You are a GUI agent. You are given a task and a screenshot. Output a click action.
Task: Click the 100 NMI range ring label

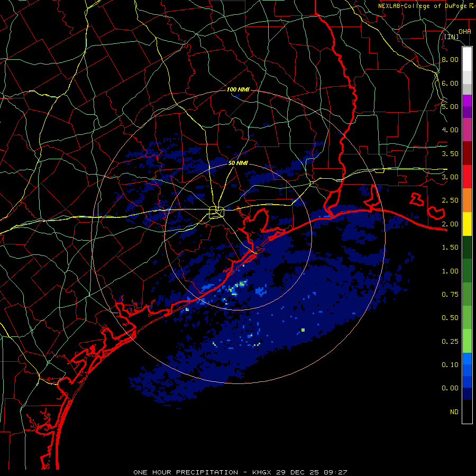[238, 89]
